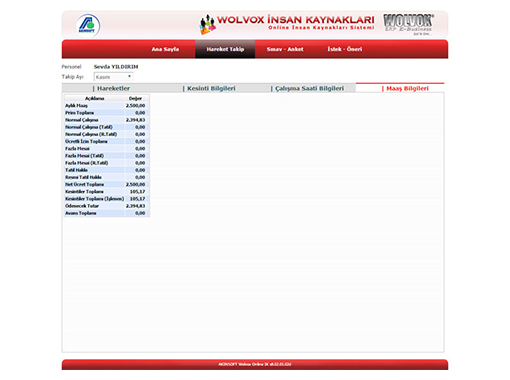The height and width of the screenshot is (380, 510).
Task: Click the WOLVOX İNSAN KAYNAKLARI title
Action: point(296,20)
